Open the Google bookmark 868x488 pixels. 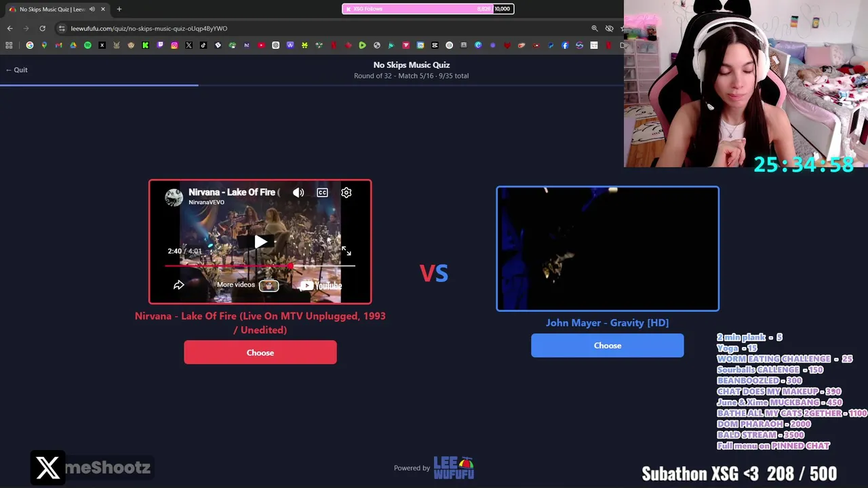coord(30,45)
